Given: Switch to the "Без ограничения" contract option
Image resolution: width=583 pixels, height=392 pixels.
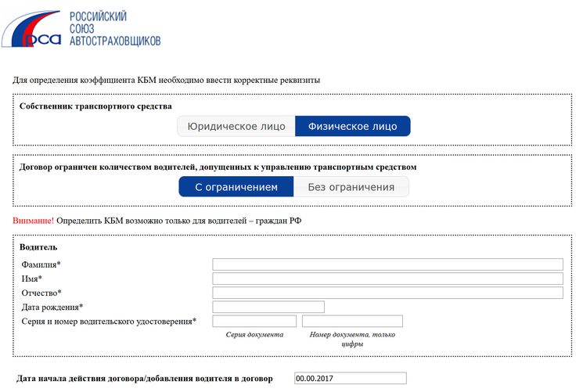Looking at the screenshot, I should coord(351,187).
